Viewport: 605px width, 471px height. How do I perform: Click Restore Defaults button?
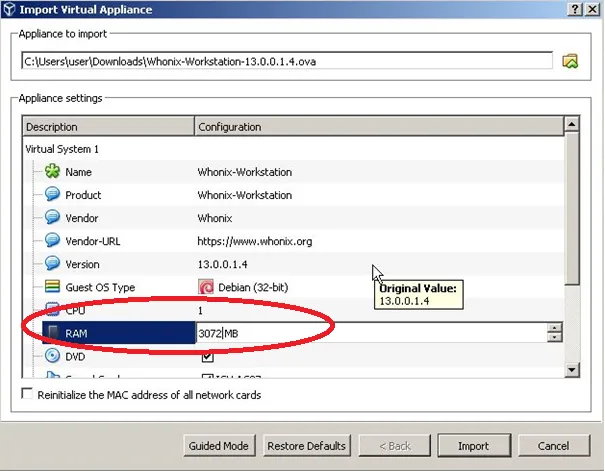pyautogui.click(x=307, y=446)
